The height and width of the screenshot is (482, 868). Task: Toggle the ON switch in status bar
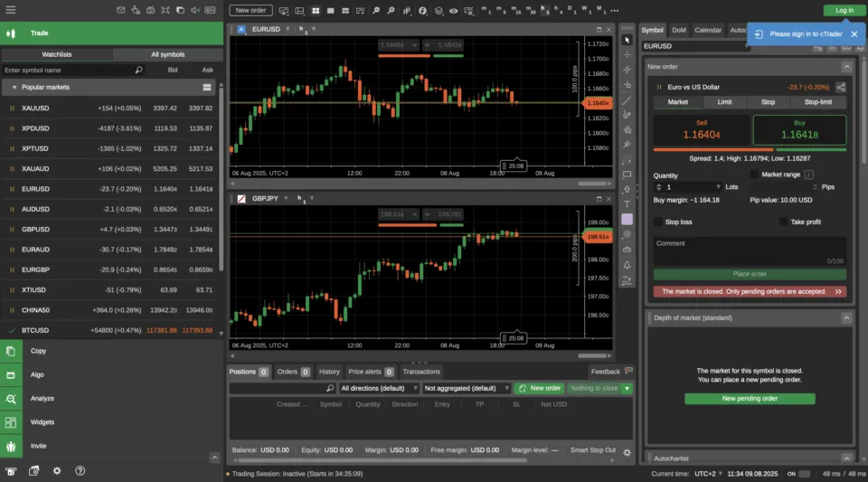[x=805, y=474]
